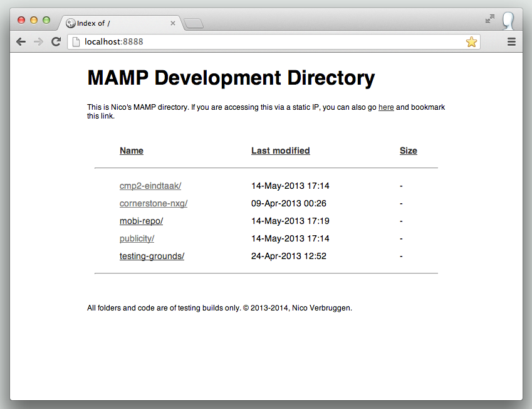Click the date '14-May-2013 17:19'
This screenshot has height=409, width=532.
click(x=290, y=221)
